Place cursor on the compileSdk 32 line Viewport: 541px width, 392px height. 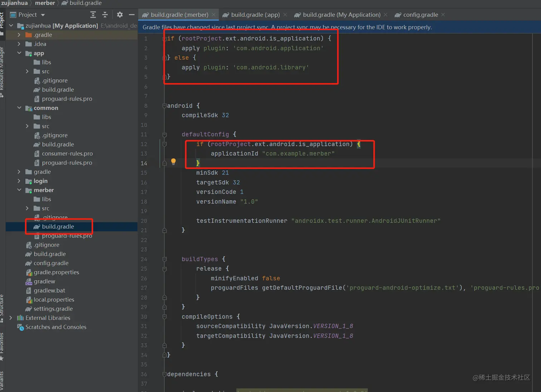coord(205,115)
